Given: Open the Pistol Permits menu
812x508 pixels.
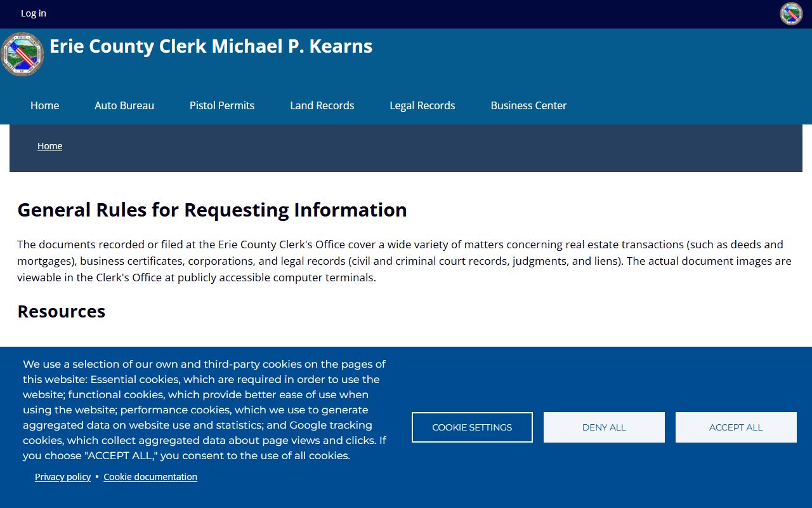Looking at the screenshot, I should pos(222,105).
